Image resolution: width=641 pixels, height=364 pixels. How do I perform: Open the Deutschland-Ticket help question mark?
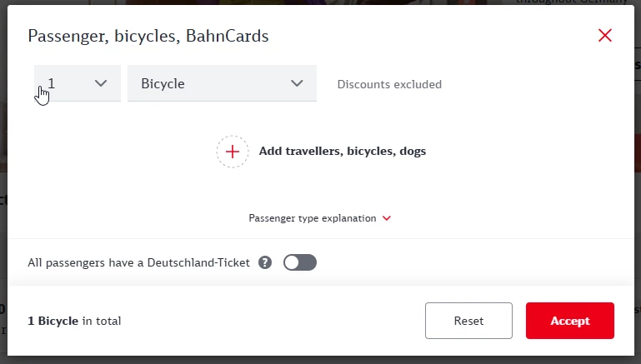265,263
